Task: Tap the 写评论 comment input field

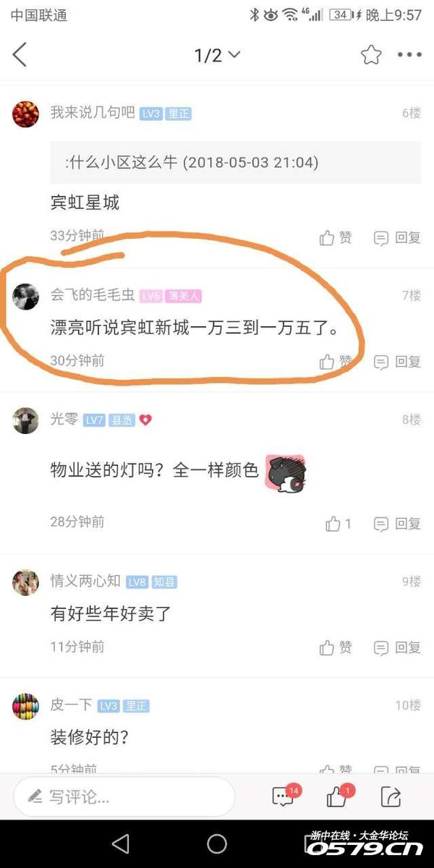Action: [123, 797]
